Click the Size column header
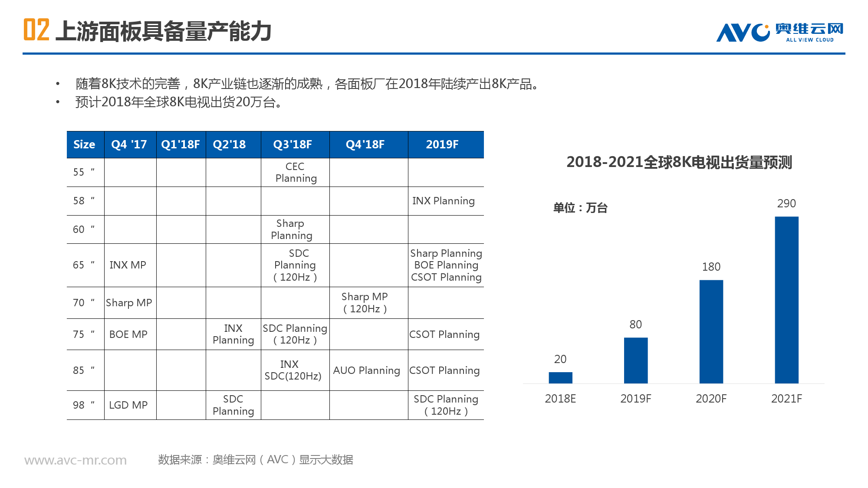 (84, 144)
